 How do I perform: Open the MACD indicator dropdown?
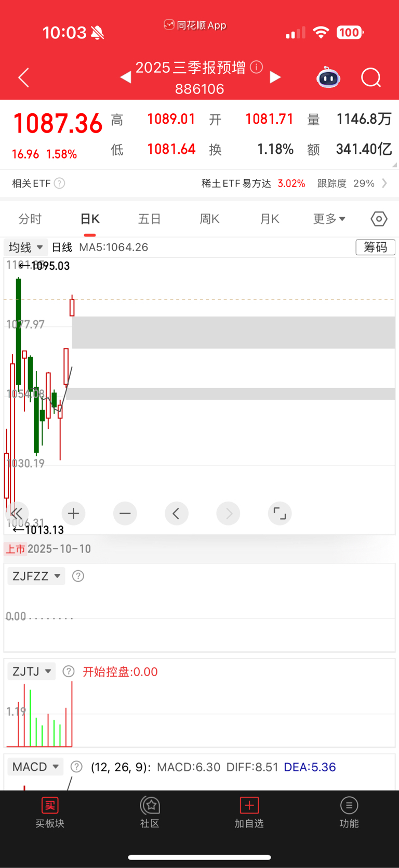[35, 767]
